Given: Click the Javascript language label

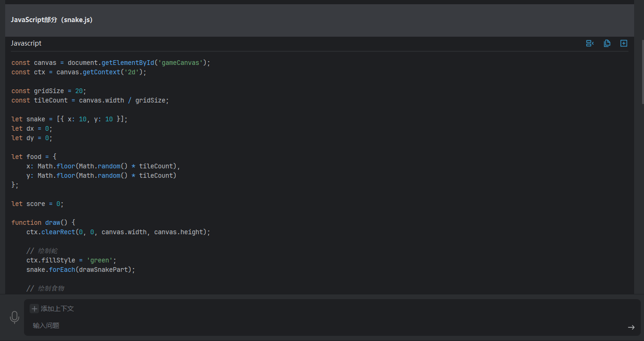Looking at the screenshot, I should (26, 43).
